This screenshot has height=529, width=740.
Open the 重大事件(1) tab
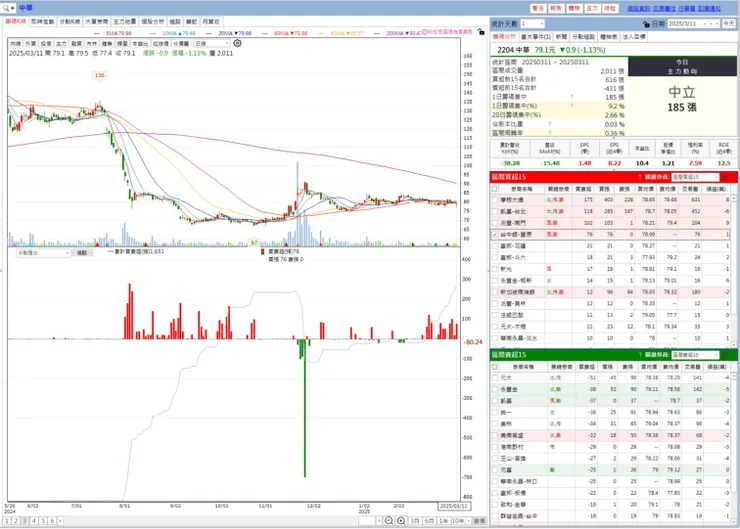pos(536,36)
